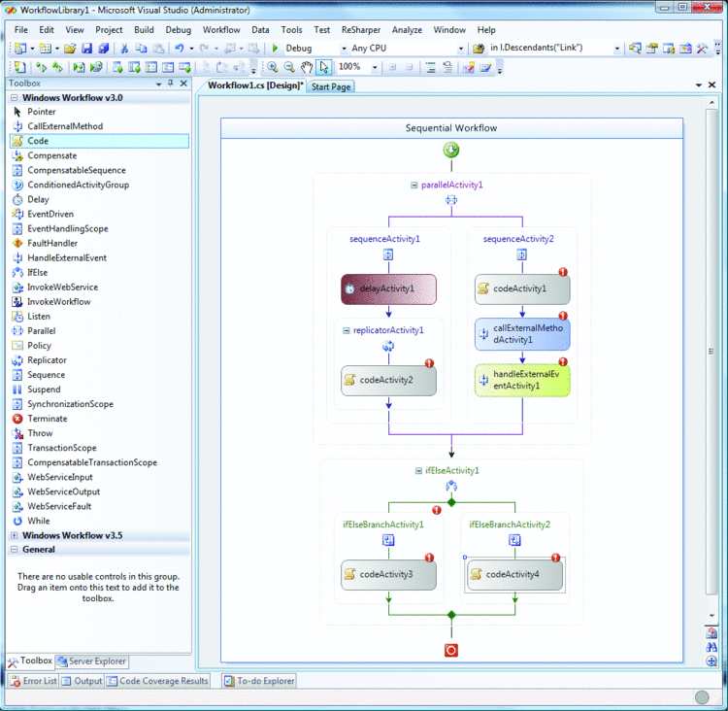The width and height of the screenshot is (728, 711).
Task: Switch to the Start Page tab
Action: (x=331, y=86)
